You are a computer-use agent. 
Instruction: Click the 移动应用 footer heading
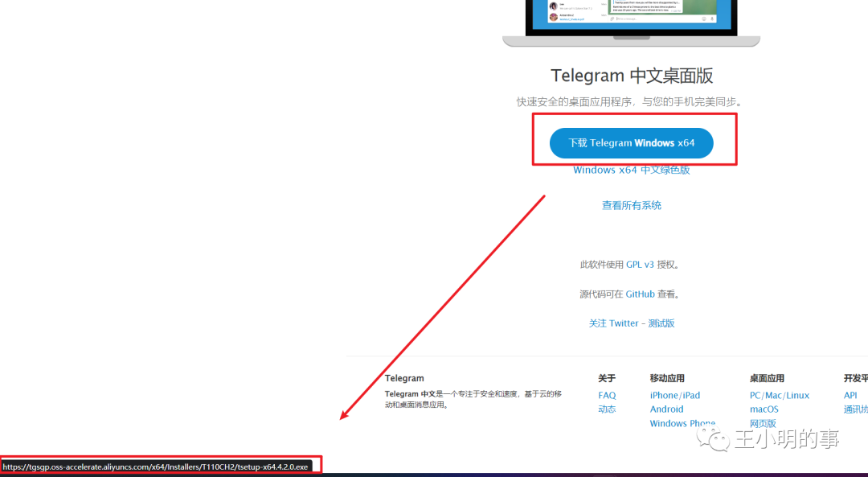pos(667,378)
